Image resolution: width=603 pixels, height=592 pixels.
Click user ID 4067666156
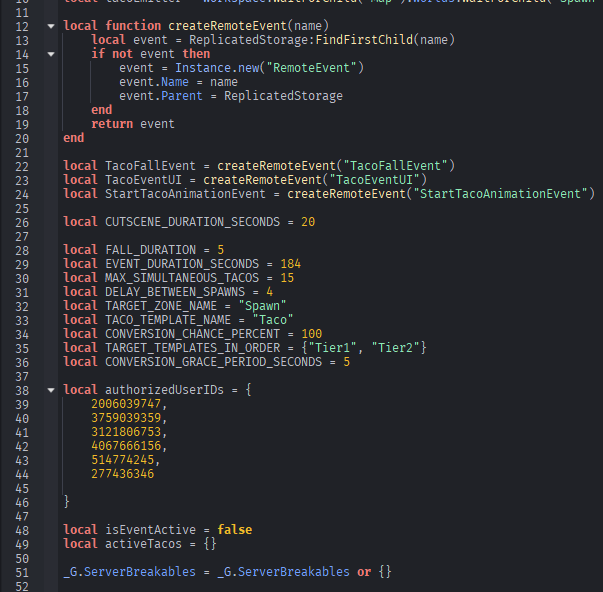pyautogui.click(x=126, y=446)
